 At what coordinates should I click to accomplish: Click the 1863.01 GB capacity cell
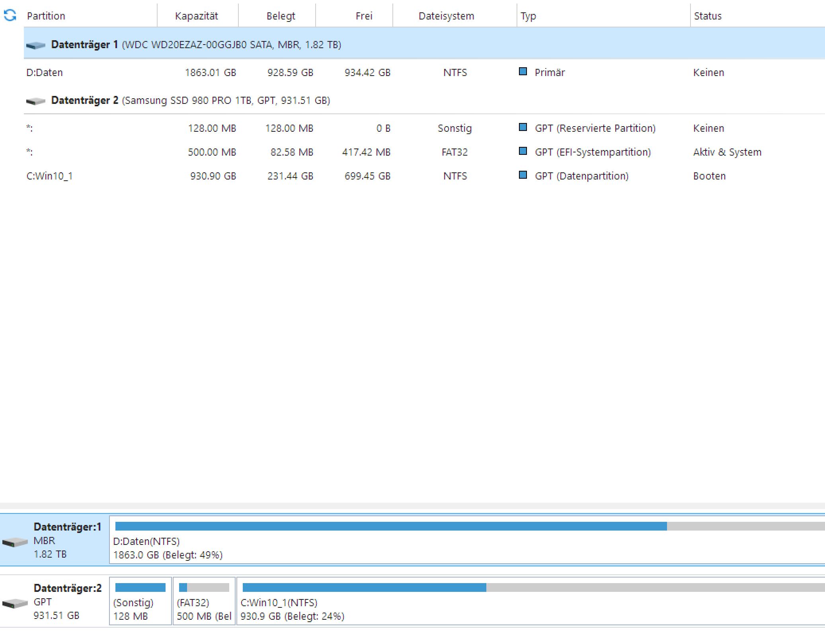[211, 72]
